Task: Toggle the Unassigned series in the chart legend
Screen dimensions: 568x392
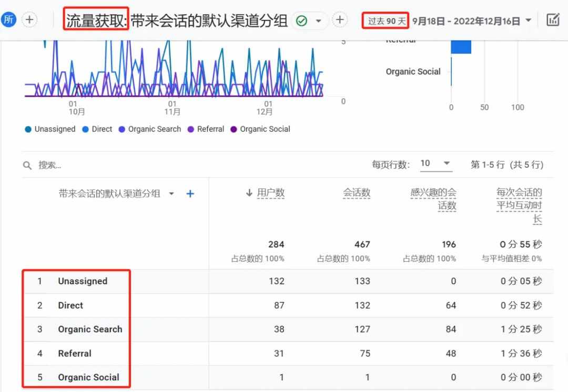Action: tap(50, 129)
